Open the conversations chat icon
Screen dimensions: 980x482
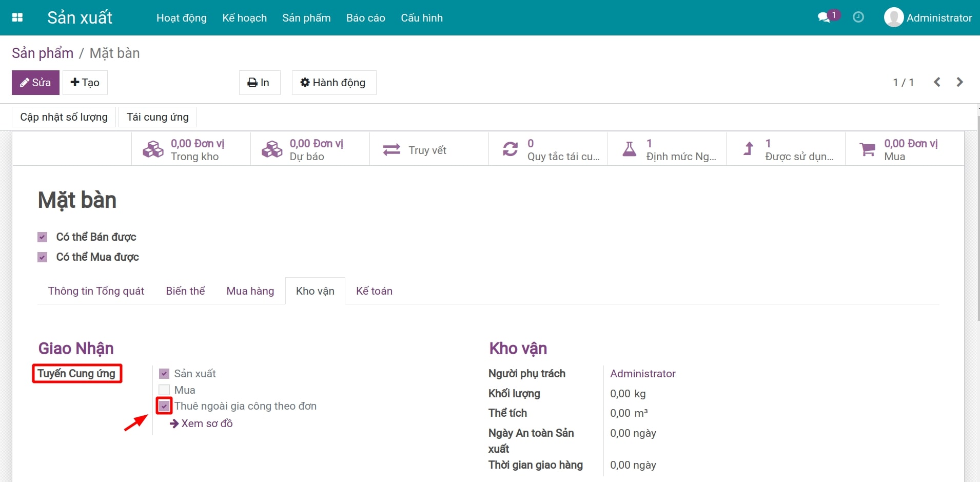click(x=824, y=17)
